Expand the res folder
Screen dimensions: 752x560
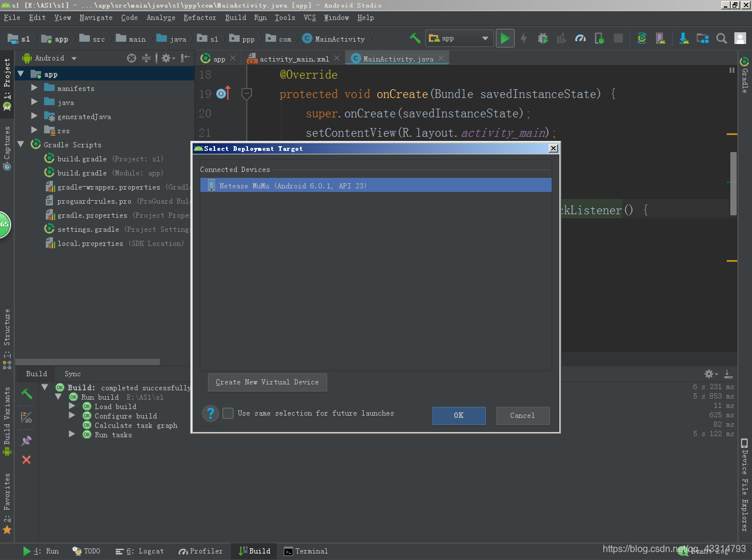tap(34, 130)
